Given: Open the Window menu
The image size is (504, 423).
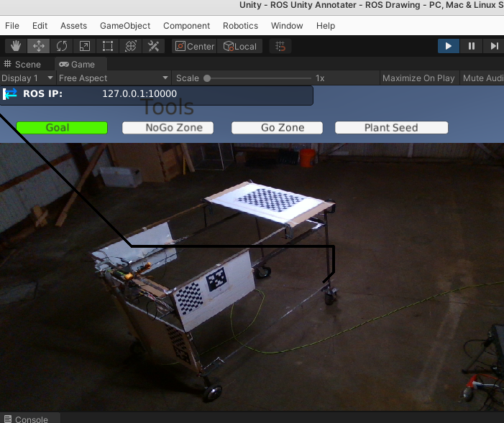Looking at the screenshot, I should tap(287, 26).
